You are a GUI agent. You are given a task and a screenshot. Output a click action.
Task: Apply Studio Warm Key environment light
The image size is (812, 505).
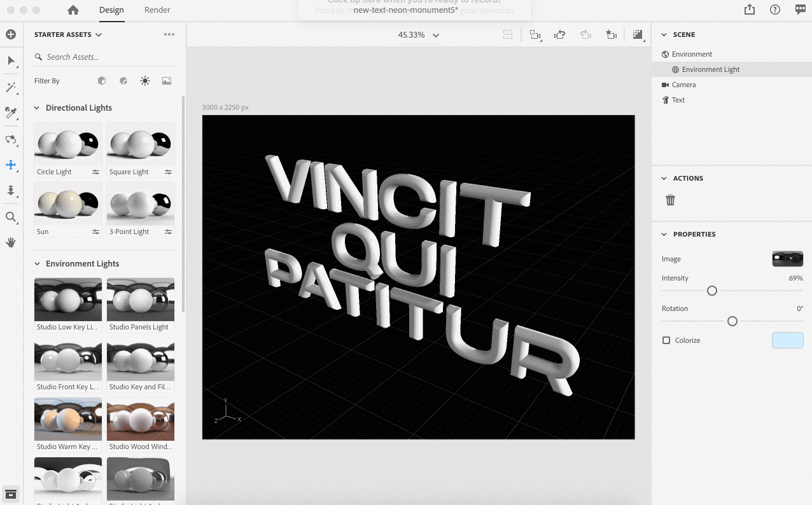[68, 425]
